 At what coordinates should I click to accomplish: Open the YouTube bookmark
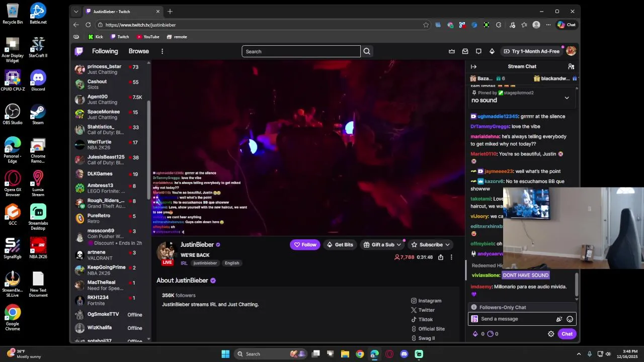point(148,37)
